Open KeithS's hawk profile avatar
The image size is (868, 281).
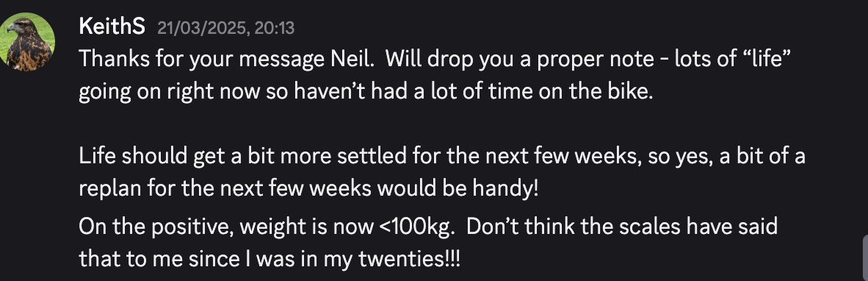26,42
